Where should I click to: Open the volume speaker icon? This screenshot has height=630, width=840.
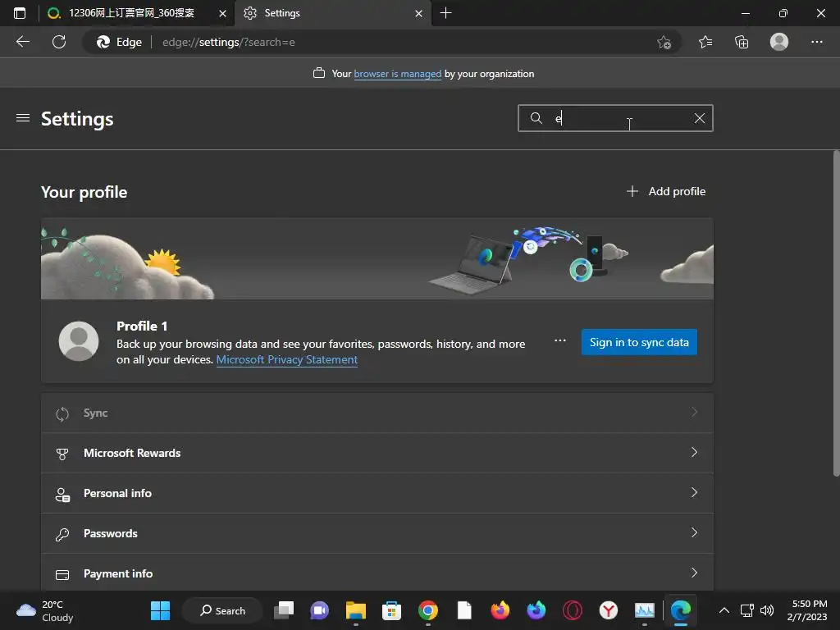767,610
